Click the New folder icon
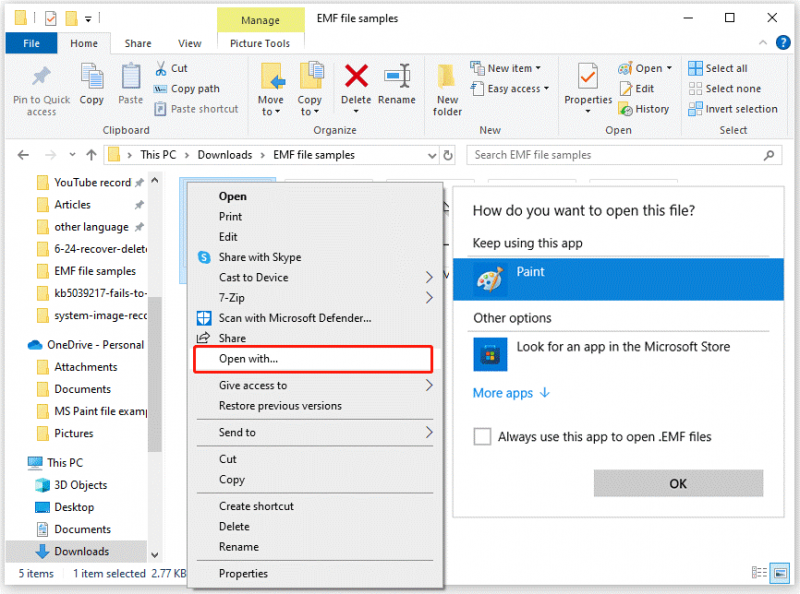The height and width of the screenshot is (594, 800). [447, 77]
